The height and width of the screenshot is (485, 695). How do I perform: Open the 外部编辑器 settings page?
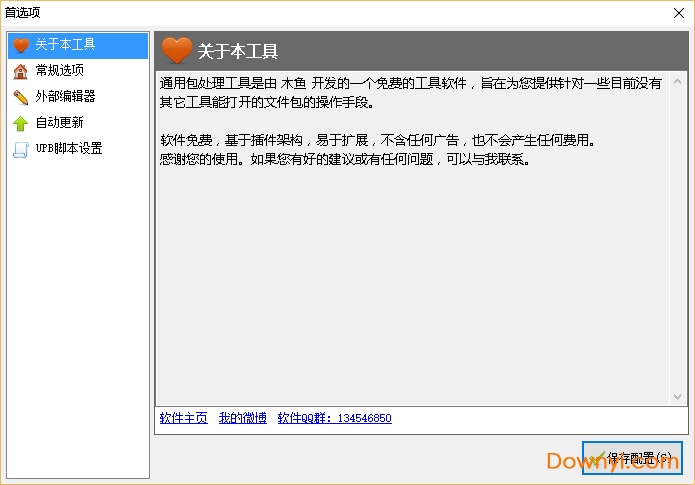(78, 97)
